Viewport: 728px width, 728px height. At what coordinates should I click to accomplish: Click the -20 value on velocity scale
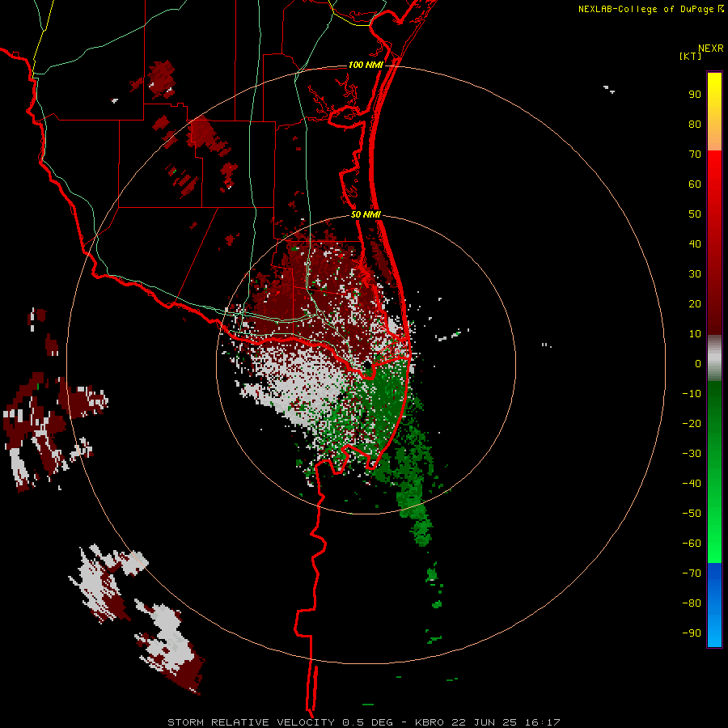[692, 424]
